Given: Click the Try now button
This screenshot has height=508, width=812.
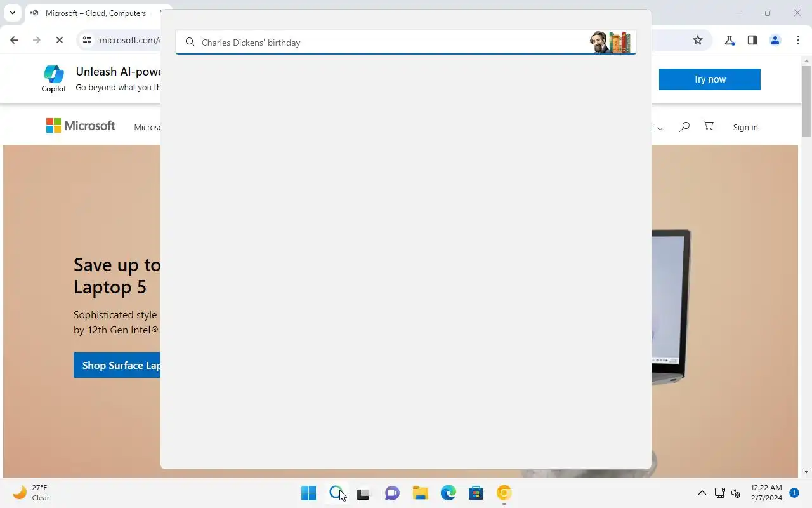Looking at the screenshot, I should pyautogui.click(x=709, y=79).
